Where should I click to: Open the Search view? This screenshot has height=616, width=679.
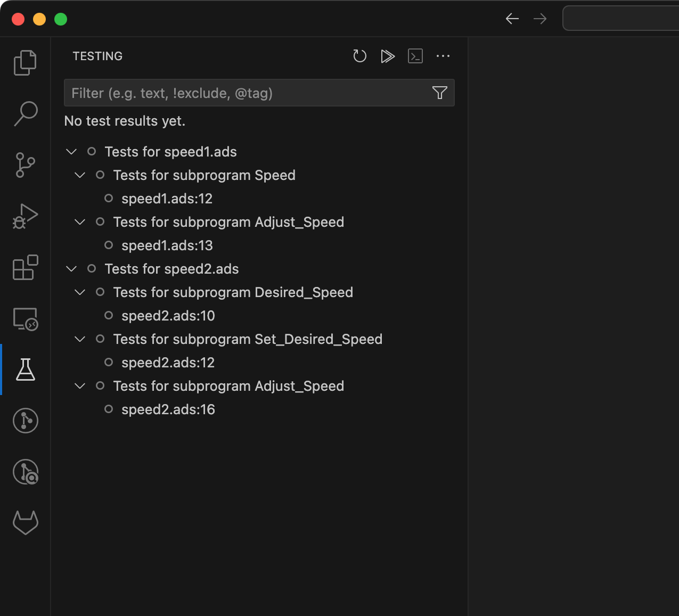tap(25, 114)
